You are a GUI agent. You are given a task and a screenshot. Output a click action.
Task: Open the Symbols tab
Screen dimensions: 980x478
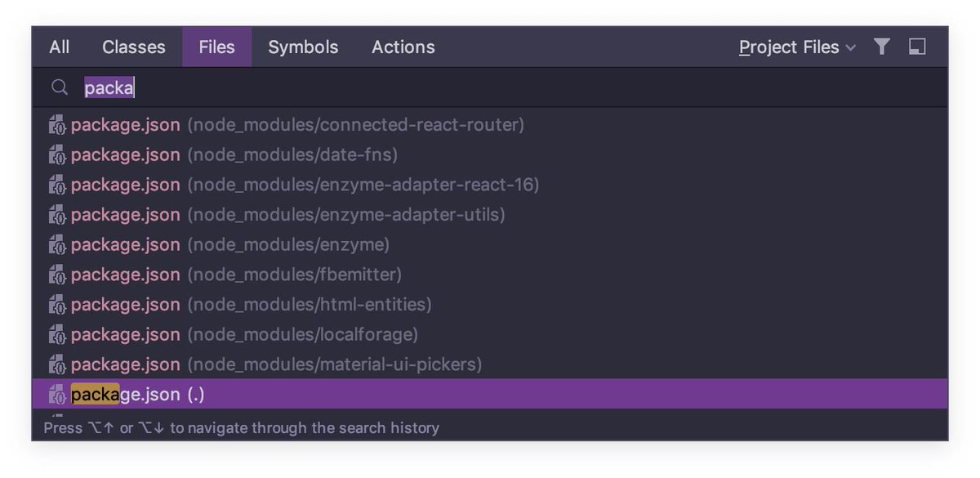[303, 47]
